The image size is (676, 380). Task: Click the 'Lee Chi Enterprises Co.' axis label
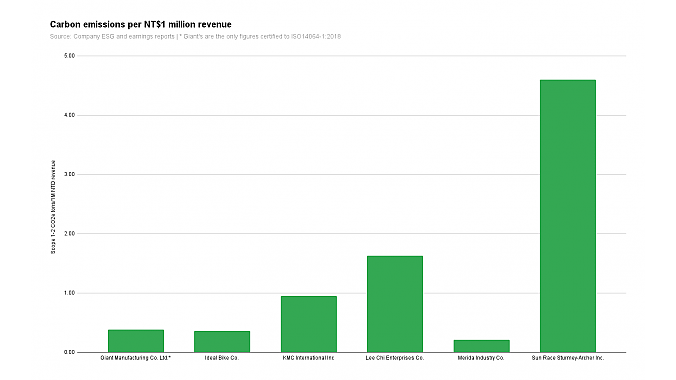click(395, 358)
